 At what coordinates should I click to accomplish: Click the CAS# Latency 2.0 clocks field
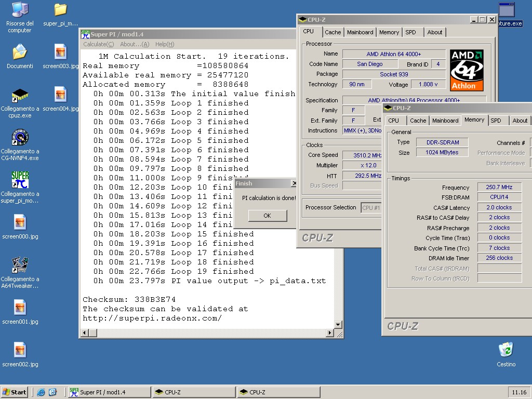click(x=499, y=207)
